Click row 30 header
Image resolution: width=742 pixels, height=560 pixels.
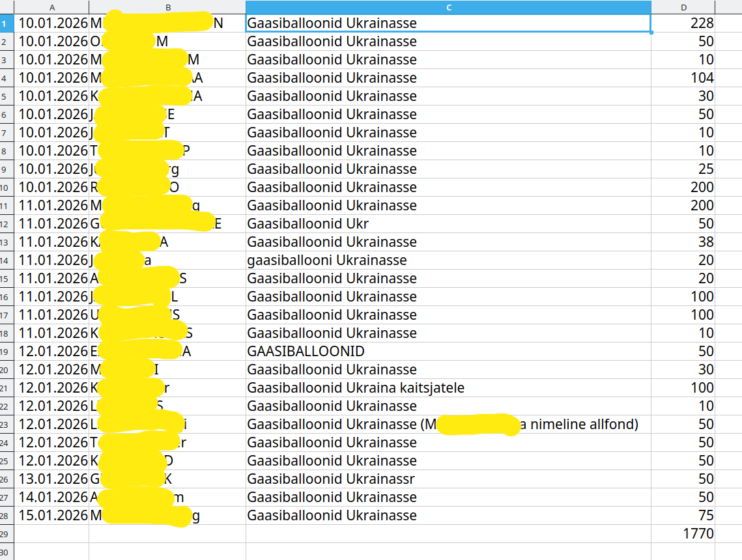click(x=7, y=552)
